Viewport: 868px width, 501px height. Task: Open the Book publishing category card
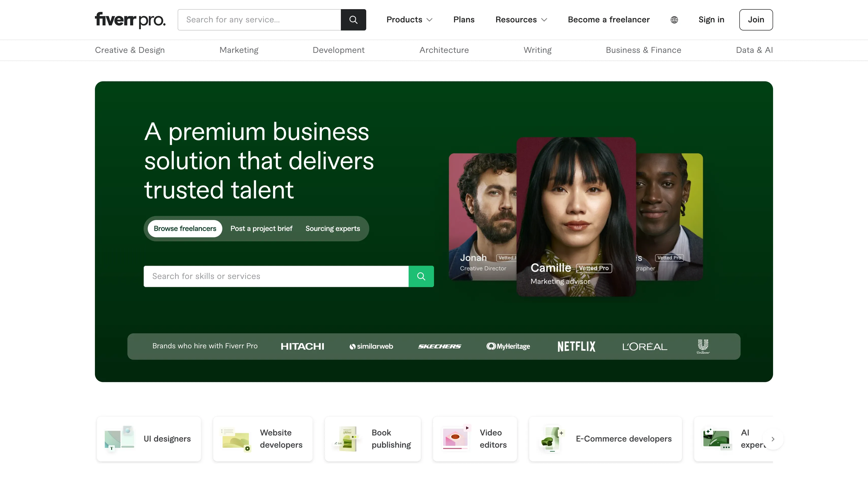tap(373, 439)
